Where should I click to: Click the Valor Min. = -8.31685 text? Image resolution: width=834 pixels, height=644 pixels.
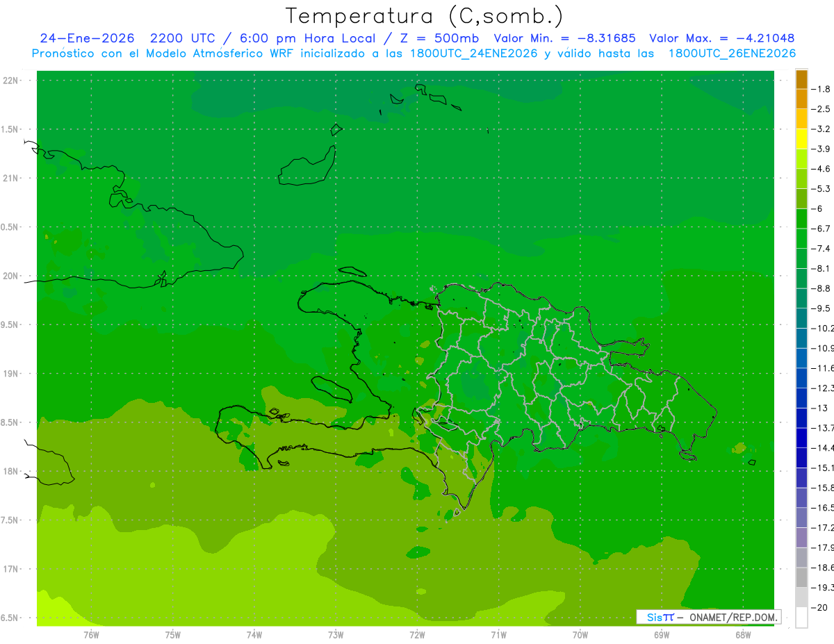[564, 38]
